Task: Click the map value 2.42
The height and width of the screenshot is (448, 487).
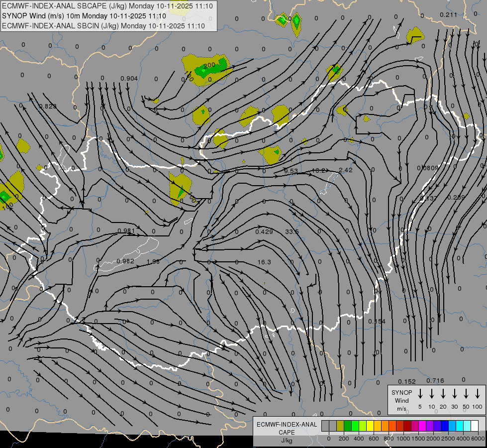Action: point(345,170)
